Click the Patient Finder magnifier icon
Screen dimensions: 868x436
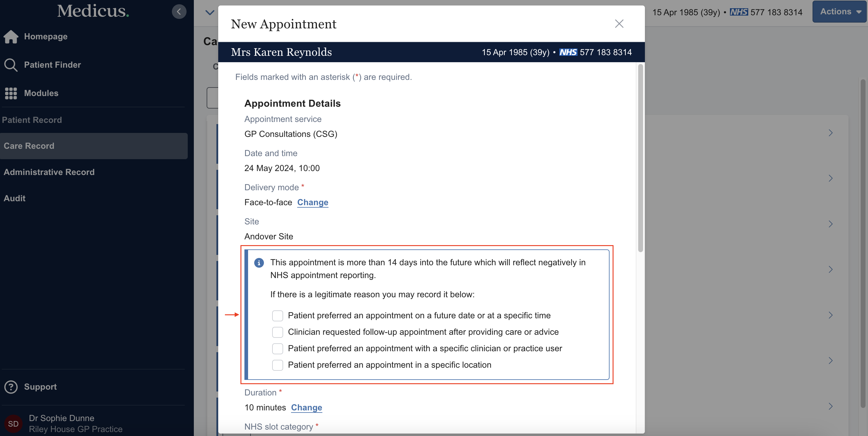click(11, 65)
